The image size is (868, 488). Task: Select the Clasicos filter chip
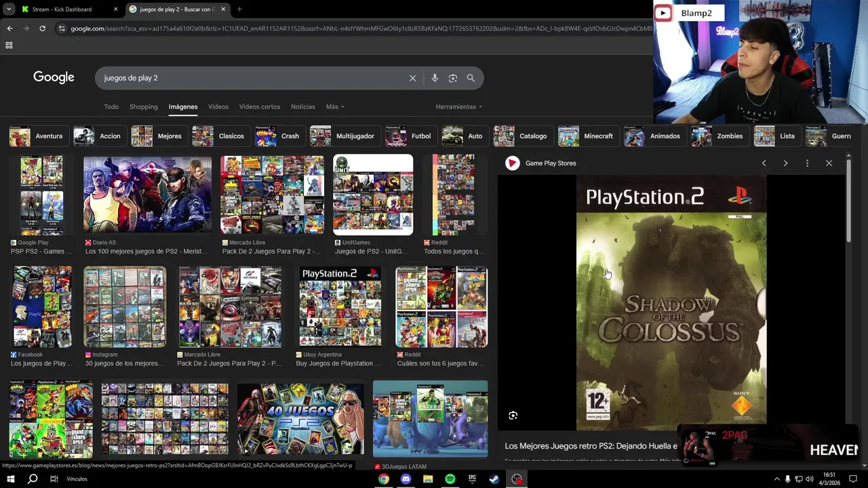click(220, 136)
